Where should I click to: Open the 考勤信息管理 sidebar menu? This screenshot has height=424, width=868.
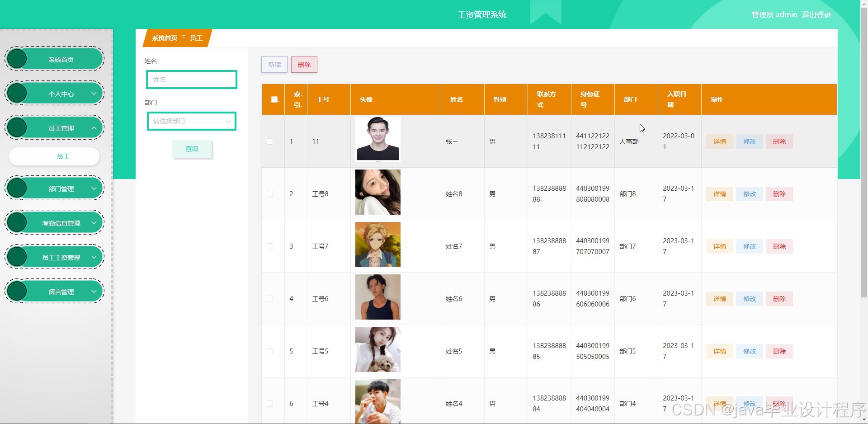55,223
